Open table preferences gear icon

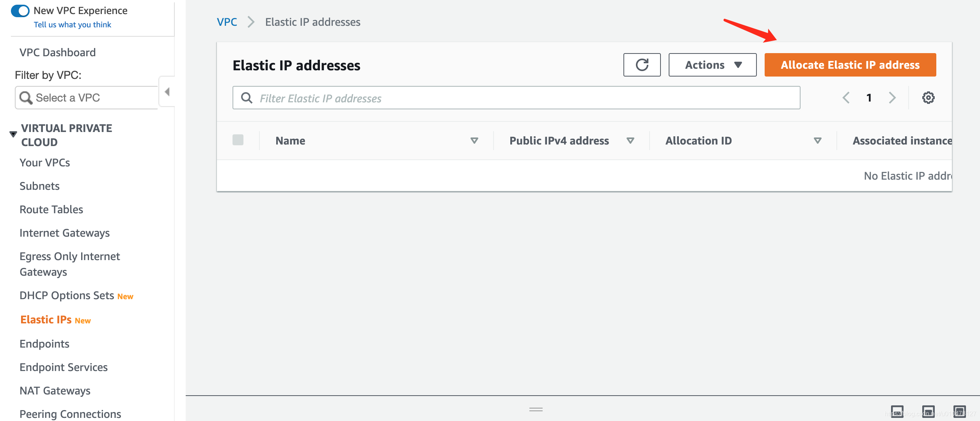point(928,98)
